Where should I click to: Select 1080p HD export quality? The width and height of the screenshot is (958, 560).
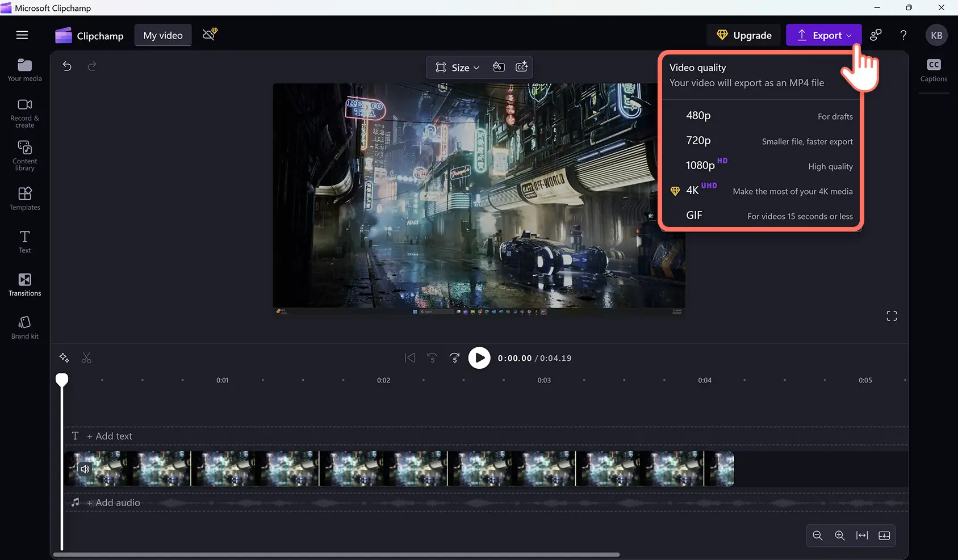(x=762, y=166)
